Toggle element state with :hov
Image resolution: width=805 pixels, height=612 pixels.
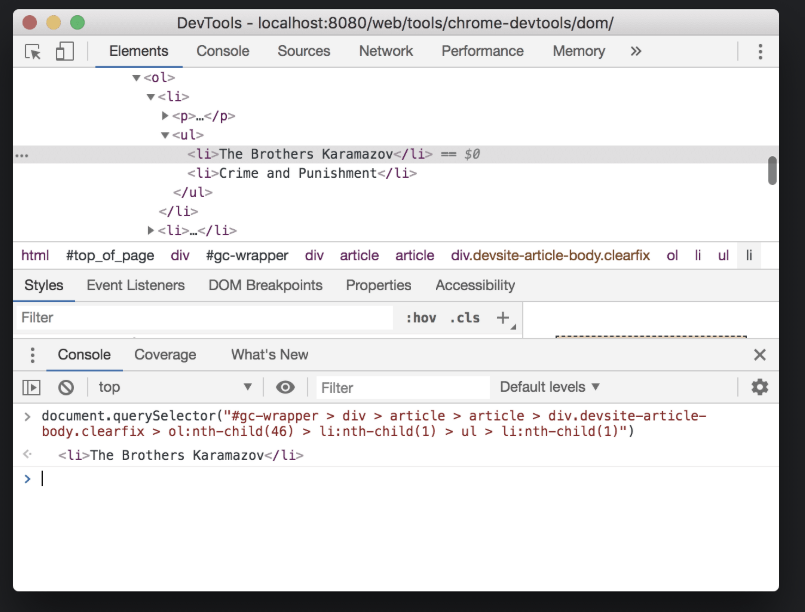point(422,317)
